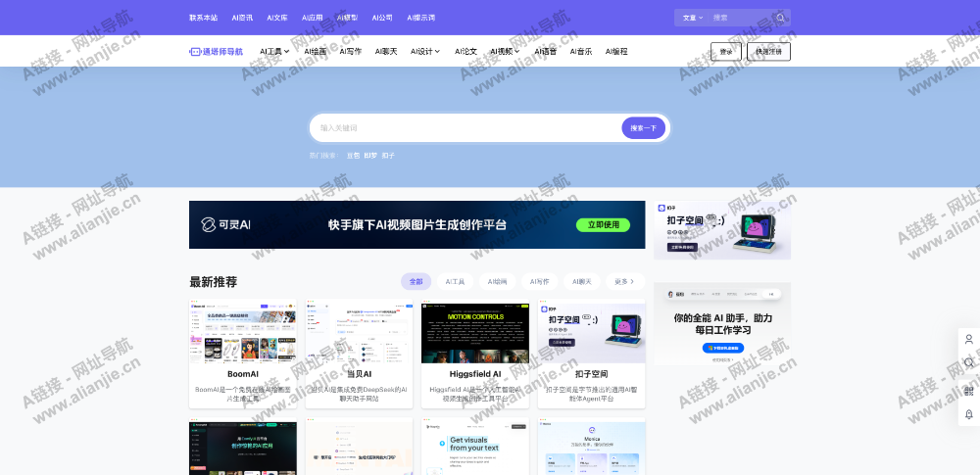Select the 全部 filter tab
Image resolution: width=980 pixels, height=475 pixels.
[416, 281]
